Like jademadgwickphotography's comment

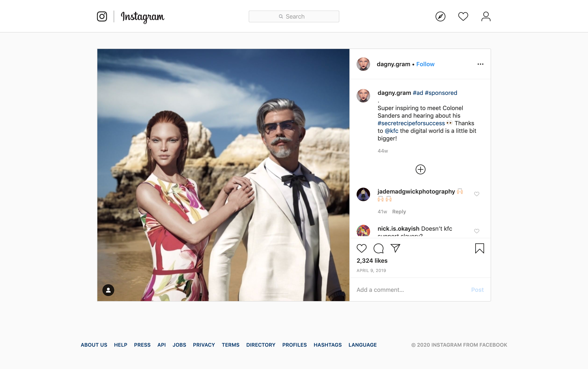click(477, 194)
